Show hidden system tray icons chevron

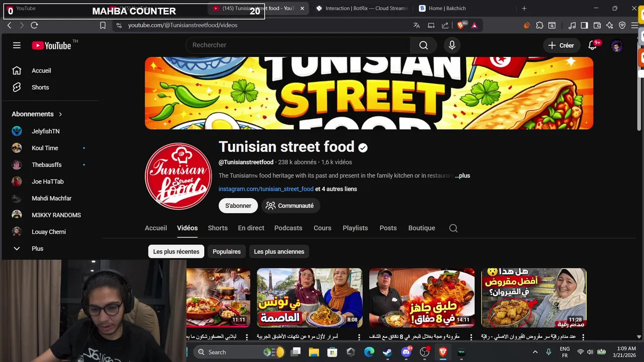[x=535, y=352]
